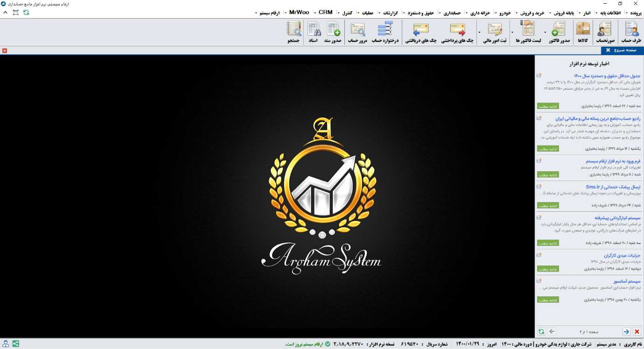Click the صدور فاکتور invoice icon
644x349 pixels.
(x=559, y=33)
